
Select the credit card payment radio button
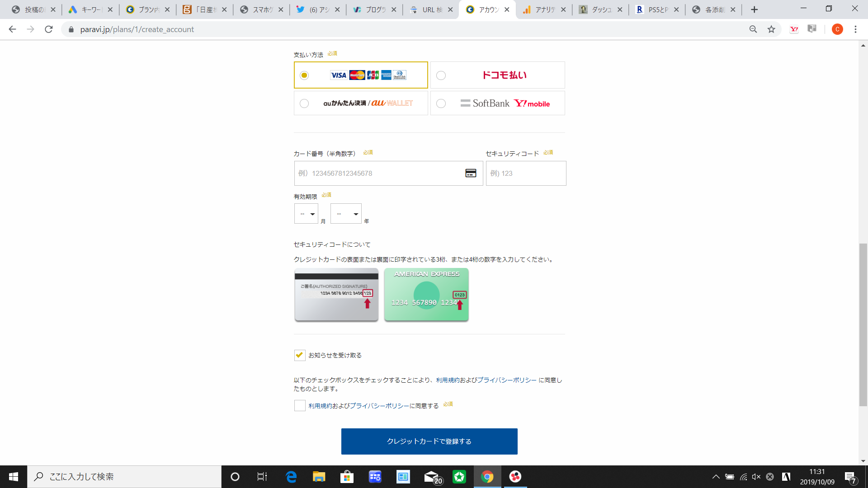(304, 75)
